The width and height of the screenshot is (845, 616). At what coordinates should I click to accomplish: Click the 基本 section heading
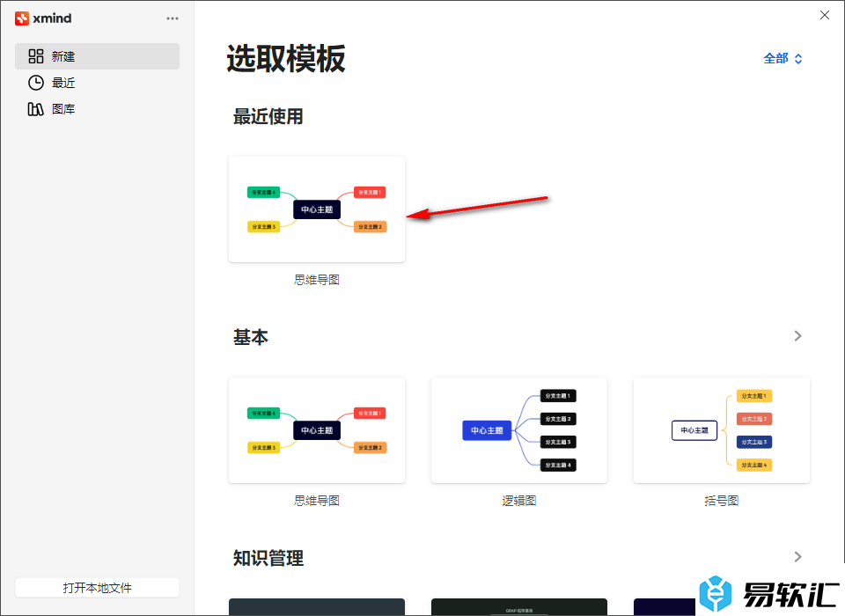(x=251, y=337)
